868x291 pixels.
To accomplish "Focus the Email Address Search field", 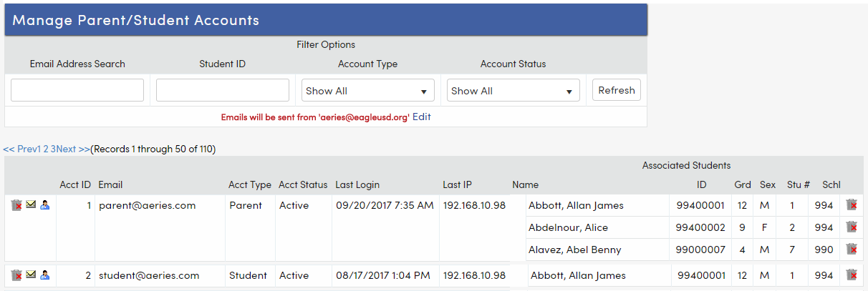I will pos(77,91).
